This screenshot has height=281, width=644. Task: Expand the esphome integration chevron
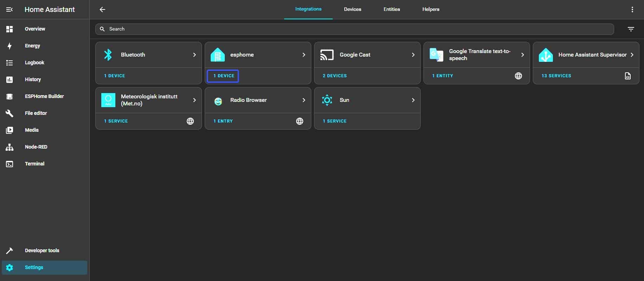[304, 55]
